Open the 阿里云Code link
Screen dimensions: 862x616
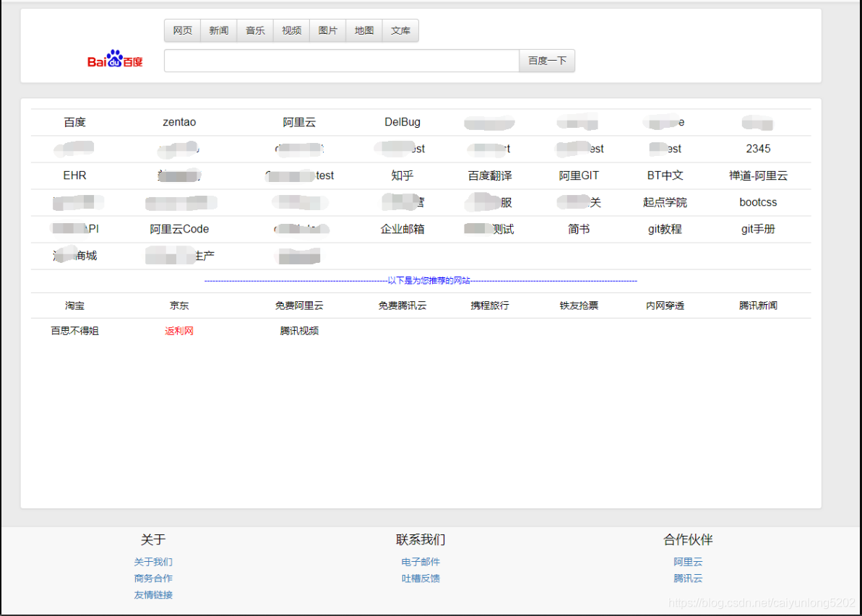[179, 229]
